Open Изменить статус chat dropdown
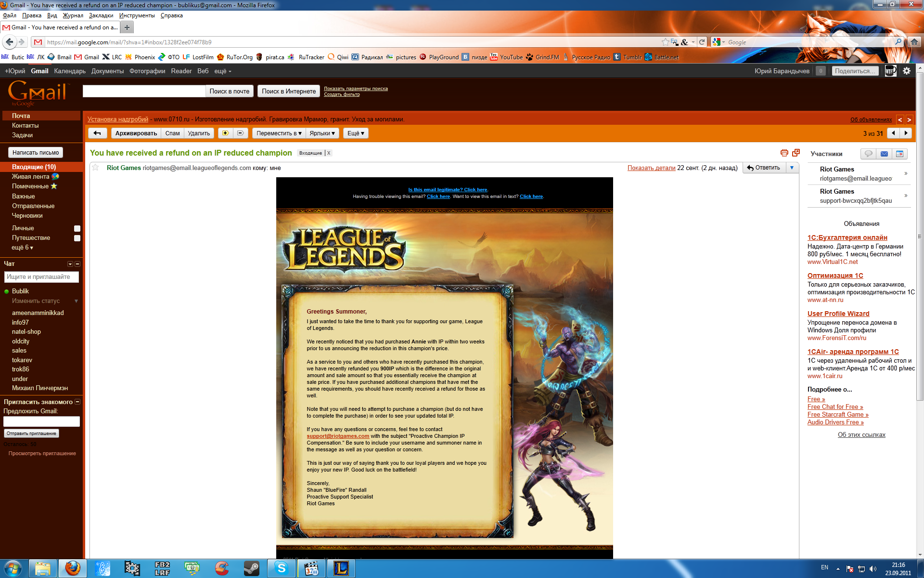Viewport: 924px width, 578px height. click(76, 301)
